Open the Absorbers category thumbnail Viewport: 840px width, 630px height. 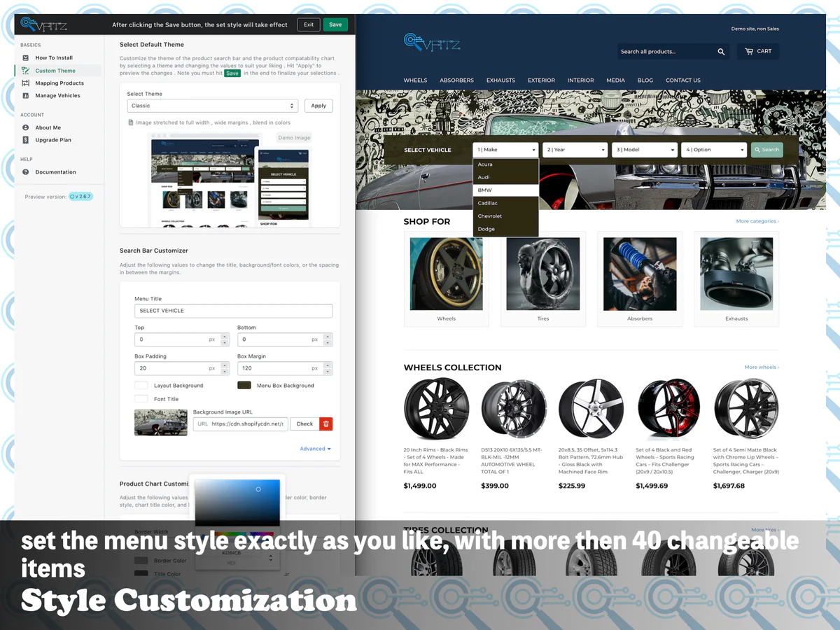pos(640,274)
